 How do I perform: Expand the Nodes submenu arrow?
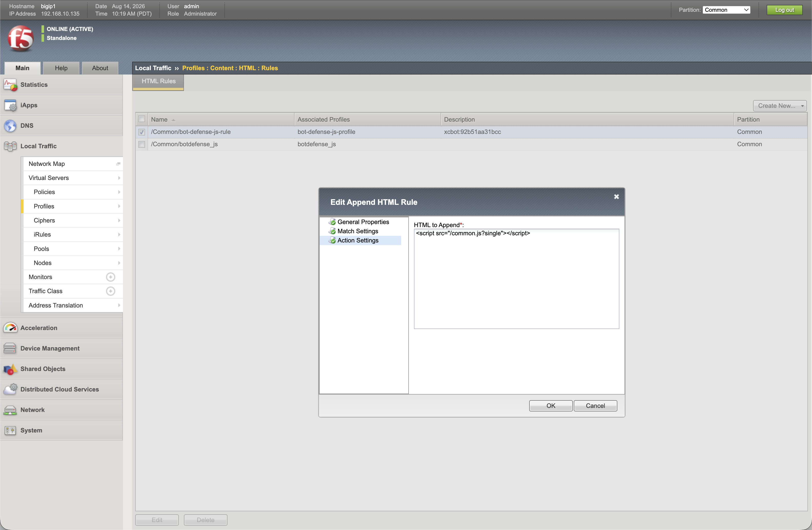(x=119, y=263)
